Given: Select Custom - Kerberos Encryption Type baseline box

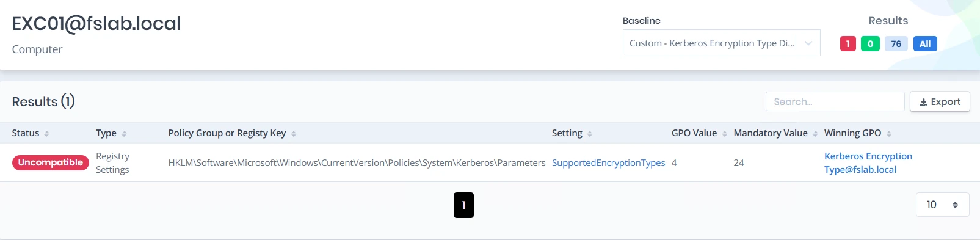Looking at the screenshot, I should 721,43.
